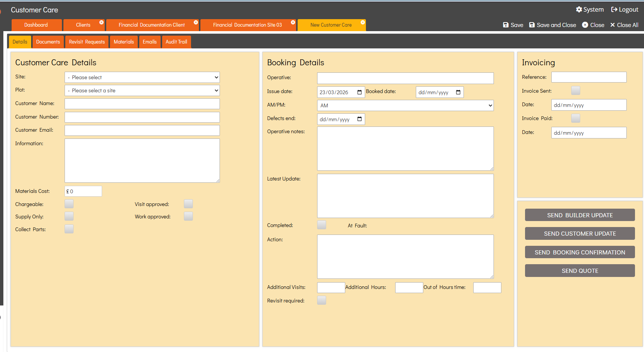
Task: Open the Site dropdown
Action: click(x=142, y=77)
